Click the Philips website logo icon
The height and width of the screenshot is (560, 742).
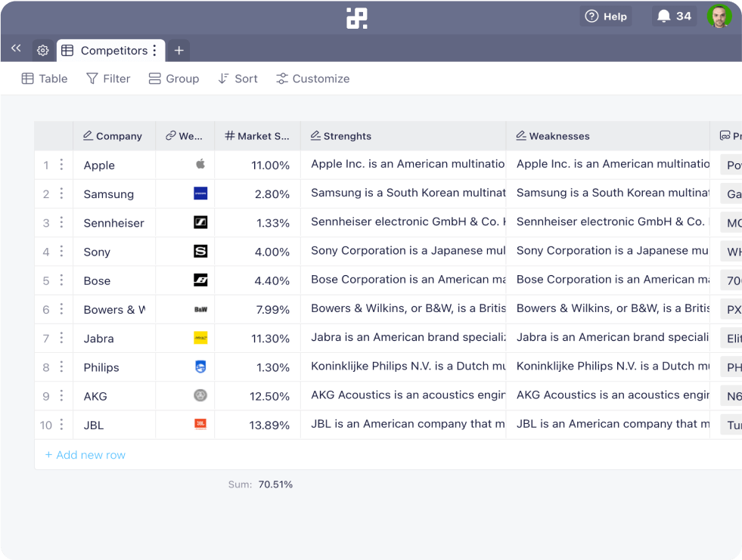click(x=200, y=367)
